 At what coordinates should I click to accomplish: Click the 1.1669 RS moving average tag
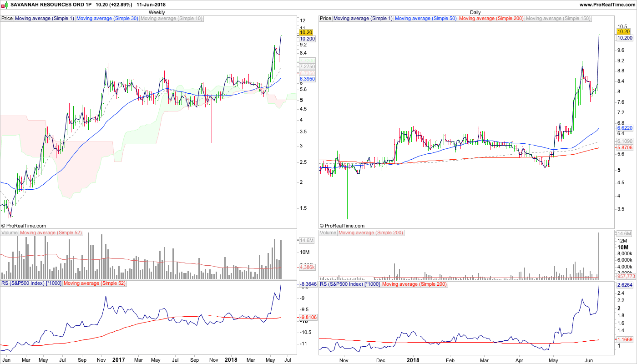[624, 339]
